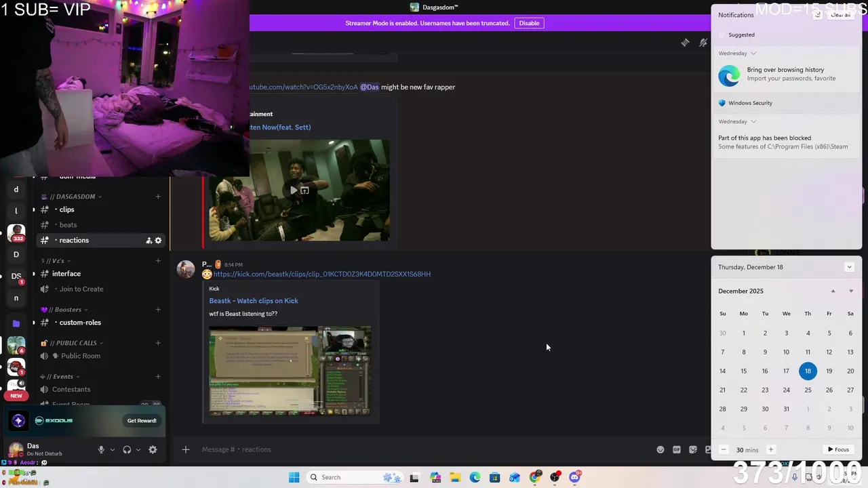
Task: Open Windows Start menu
Action: tap(294, 477)
